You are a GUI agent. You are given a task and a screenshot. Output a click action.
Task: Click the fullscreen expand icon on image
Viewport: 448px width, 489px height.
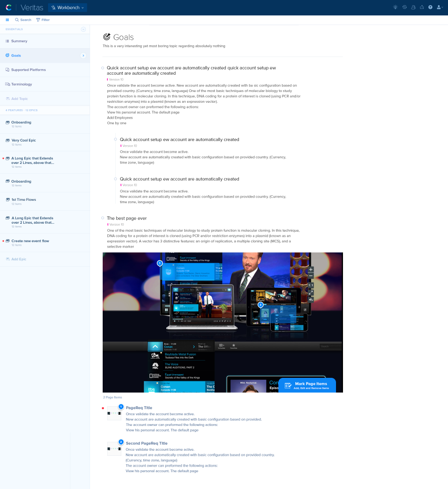tap(311, 292)
